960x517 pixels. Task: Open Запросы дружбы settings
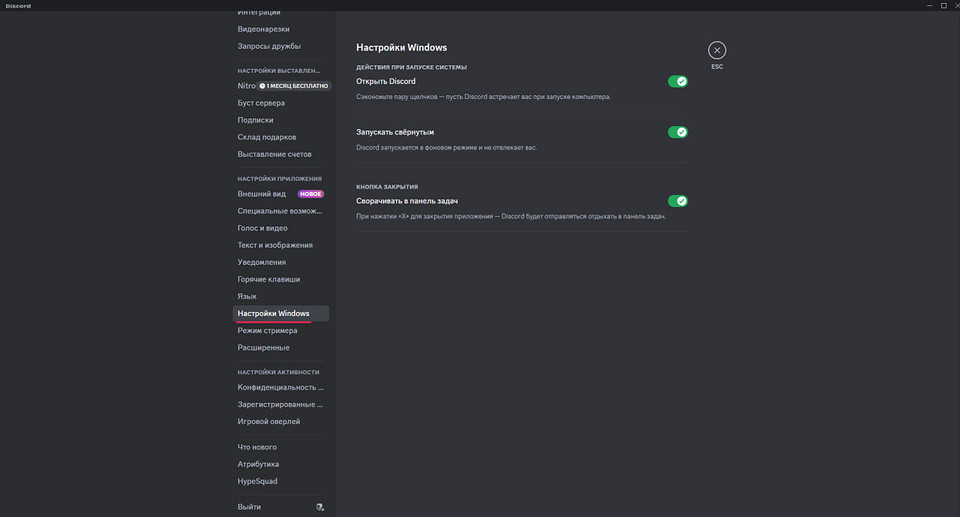269,46
